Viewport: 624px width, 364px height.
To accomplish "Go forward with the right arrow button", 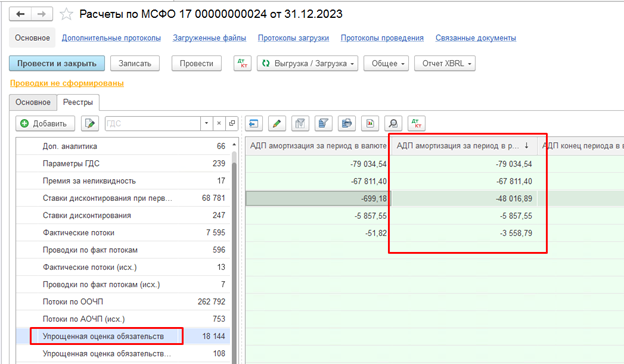I will pyautogui.click(x=41, y=14).
